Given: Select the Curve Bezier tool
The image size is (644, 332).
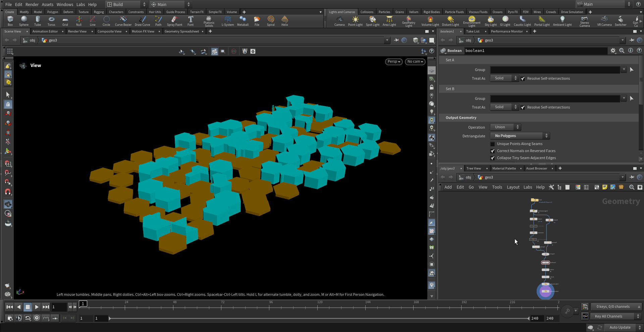Looking at the screenshot, I should (x=123, y=21).
